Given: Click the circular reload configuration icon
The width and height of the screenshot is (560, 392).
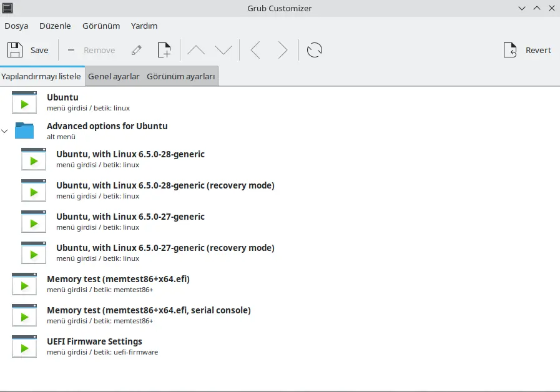Looking at the screenshot, I should [315, 50].
